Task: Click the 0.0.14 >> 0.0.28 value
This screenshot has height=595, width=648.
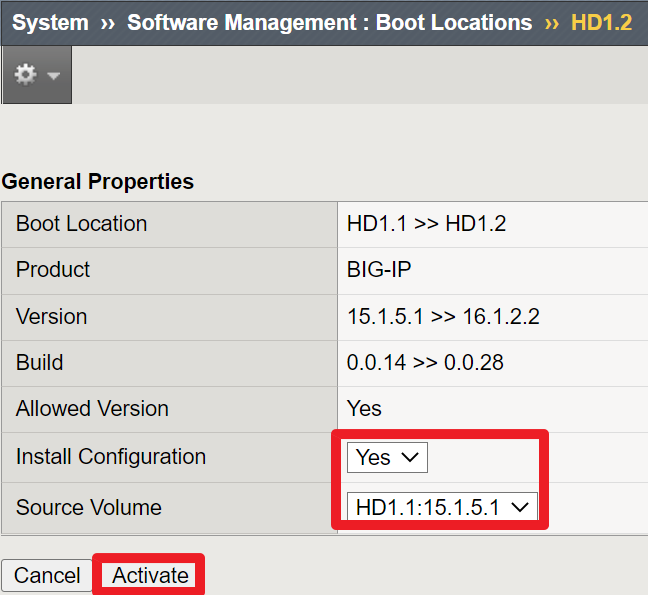Action: (425, 362)
